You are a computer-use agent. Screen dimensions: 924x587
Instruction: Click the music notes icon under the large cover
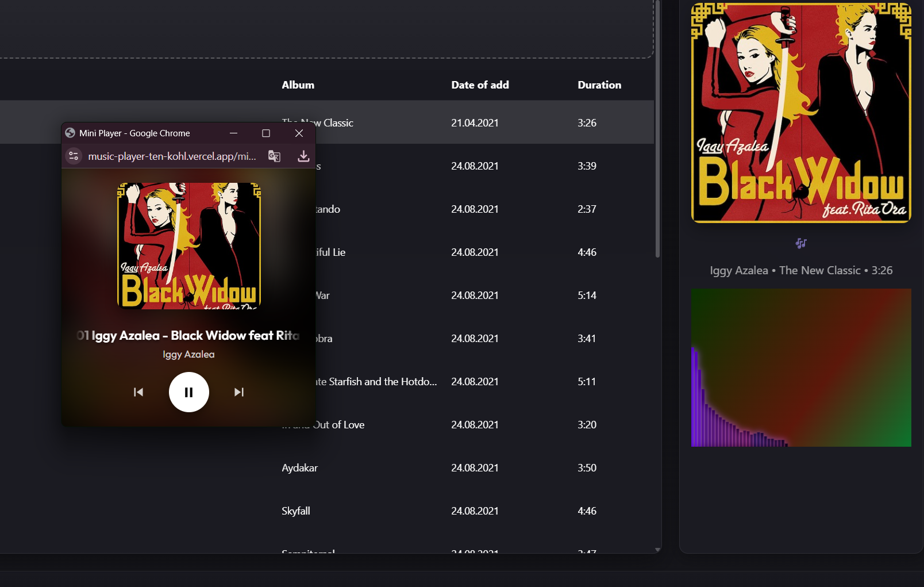pos(801,243)
